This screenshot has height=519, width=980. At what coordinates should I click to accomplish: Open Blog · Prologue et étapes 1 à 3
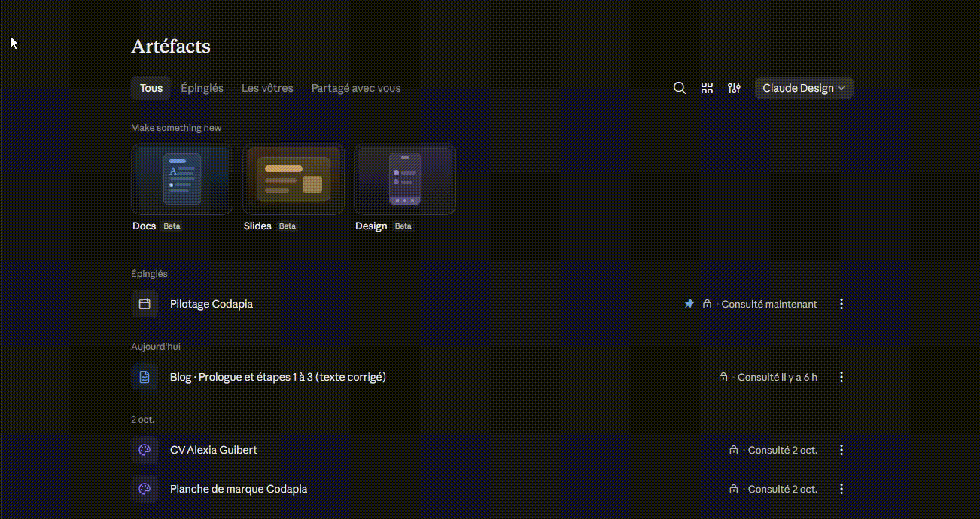pos(278,377)
